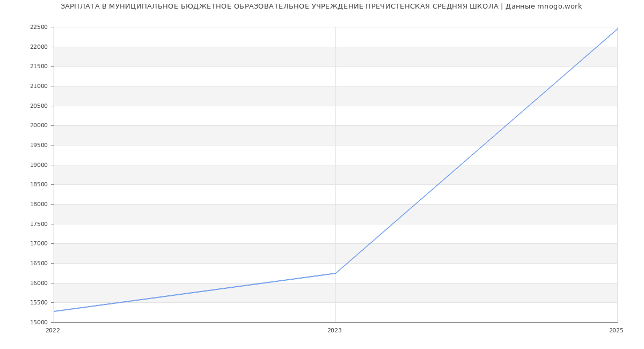The height and width of the screenshot is (349, 644).
Task: Click the 21500 y-axis label
Action: coord(39,67)
